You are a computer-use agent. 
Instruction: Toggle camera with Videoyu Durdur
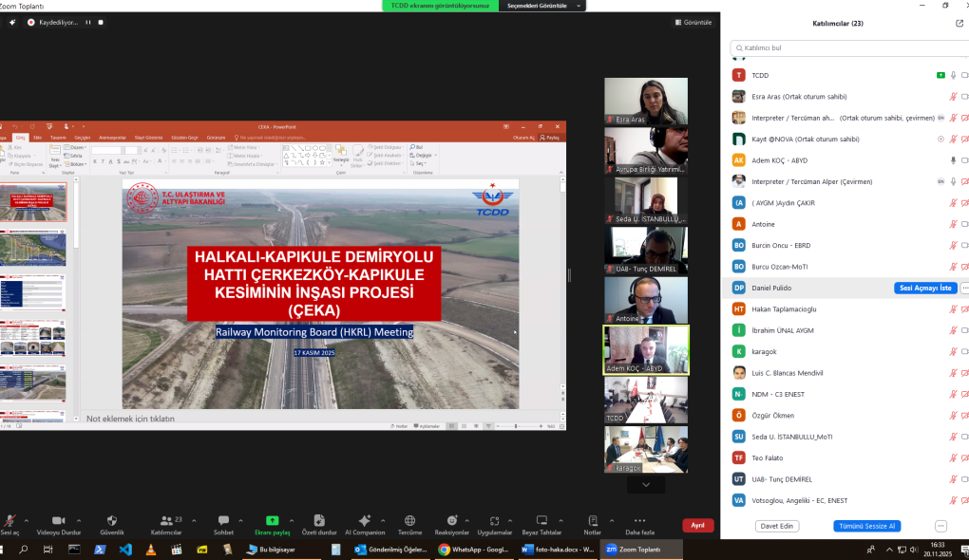pyautogui.click(x=58, y=521)
